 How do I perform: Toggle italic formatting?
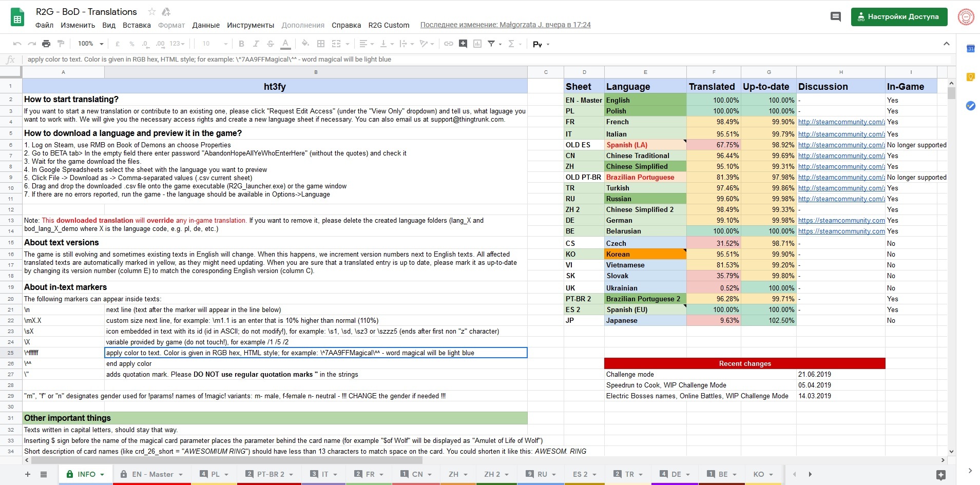[256, 44]
